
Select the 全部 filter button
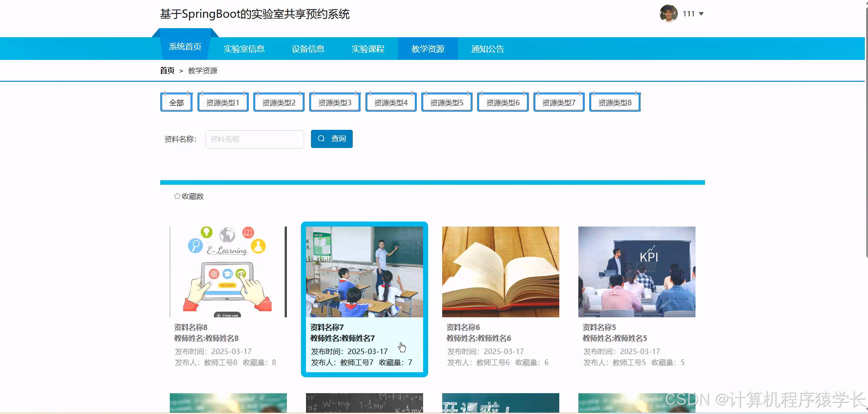176,102
